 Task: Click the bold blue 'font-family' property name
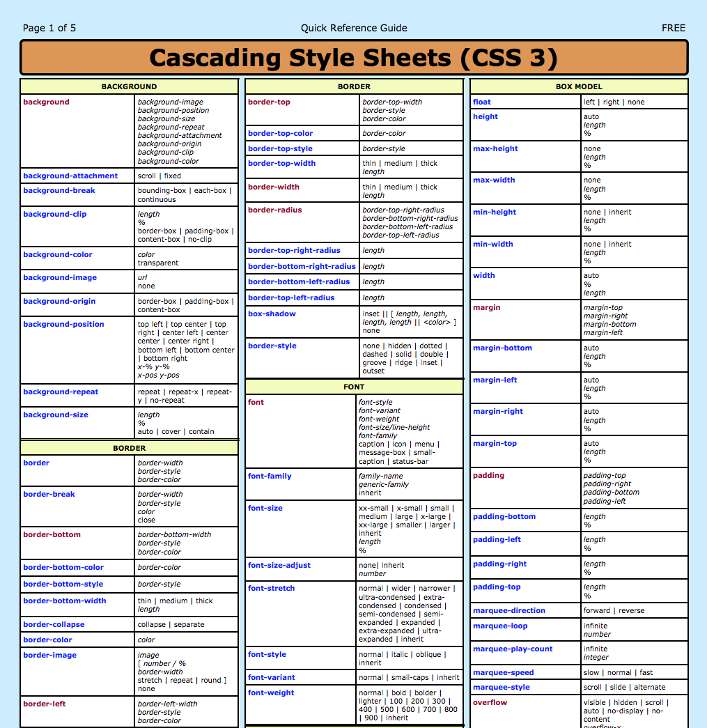(270, 476)
